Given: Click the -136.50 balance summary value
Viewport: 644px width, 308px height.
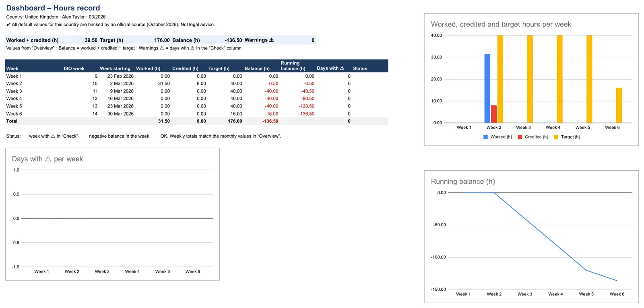Looking at the screenshot, I should (233, 40).
